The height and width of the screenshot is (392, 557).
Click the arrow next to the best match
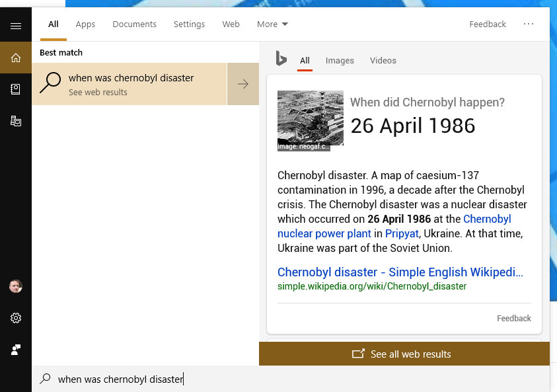tap(243, 84)
